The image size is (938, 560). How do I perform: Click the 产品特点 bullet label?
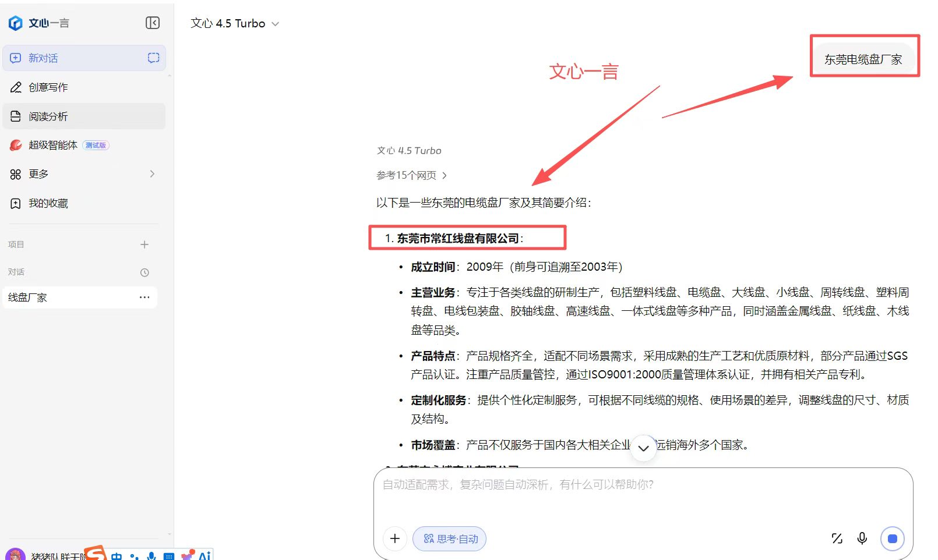[x=433, y=356]
